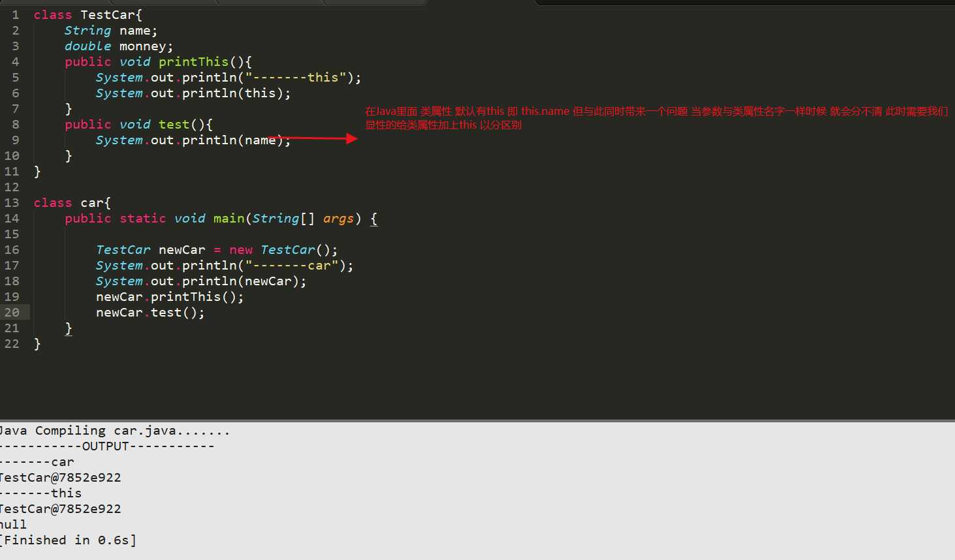Click the 'double monney;' field declaration
The image size is (955, 560).
(x=119, y=46)
